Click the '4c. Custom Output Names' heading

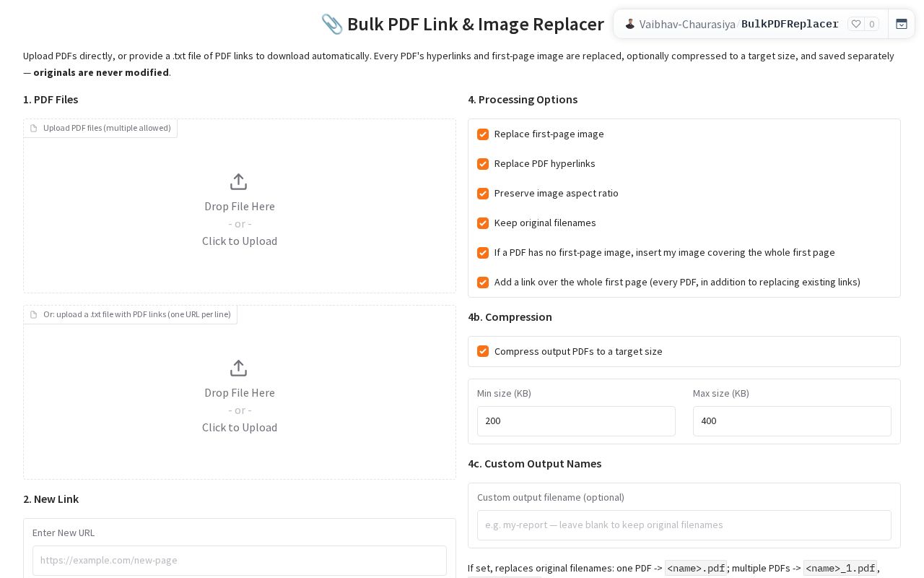click(x=534, y=463)
